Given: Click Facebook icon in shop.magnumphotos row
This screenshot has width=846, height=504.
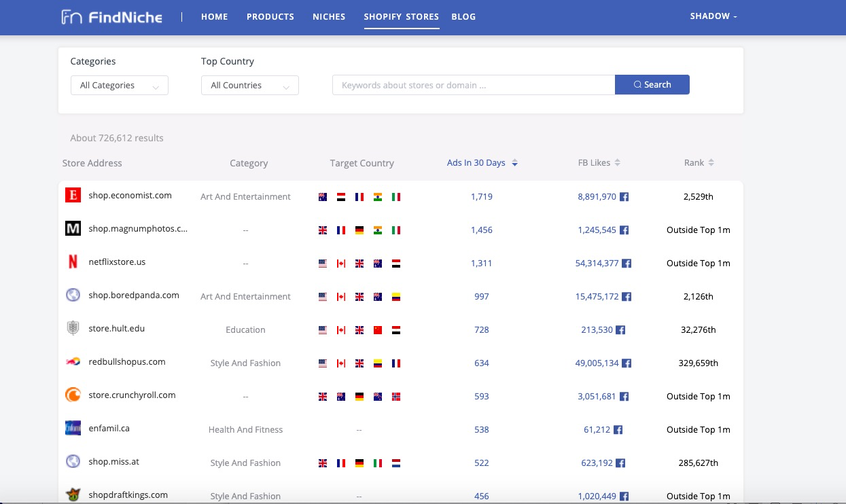Looking at the screenshot, I should [624, 230].
